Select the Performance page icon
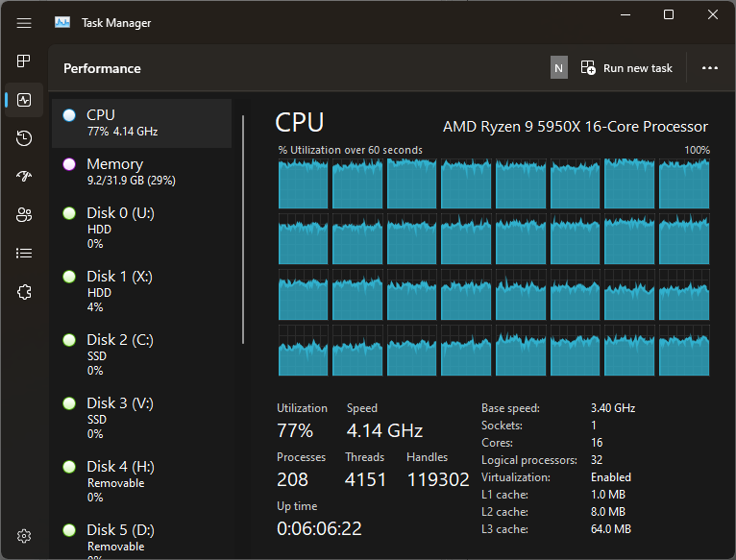 tap(24, 100)
